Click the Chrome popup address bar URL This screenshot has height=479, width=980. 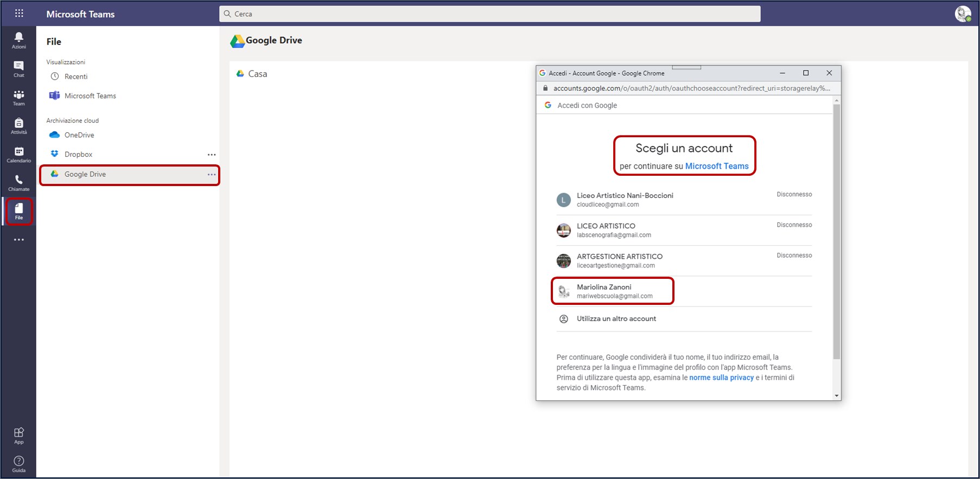692,88
